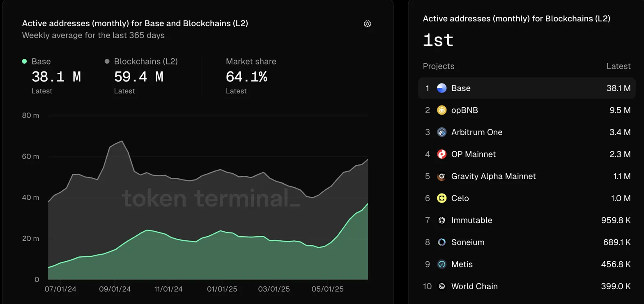Select the Base project name
Screen dimensions: 644x304
pyautogui.click(x=461, y=88)
